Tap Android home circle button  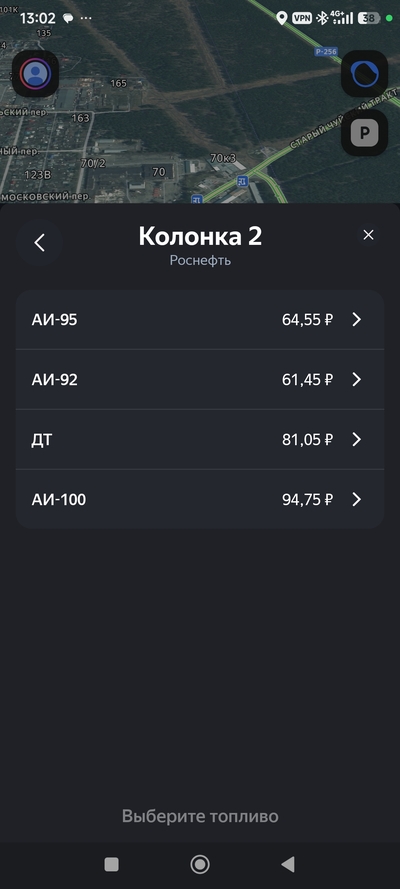tap(200, 864)
